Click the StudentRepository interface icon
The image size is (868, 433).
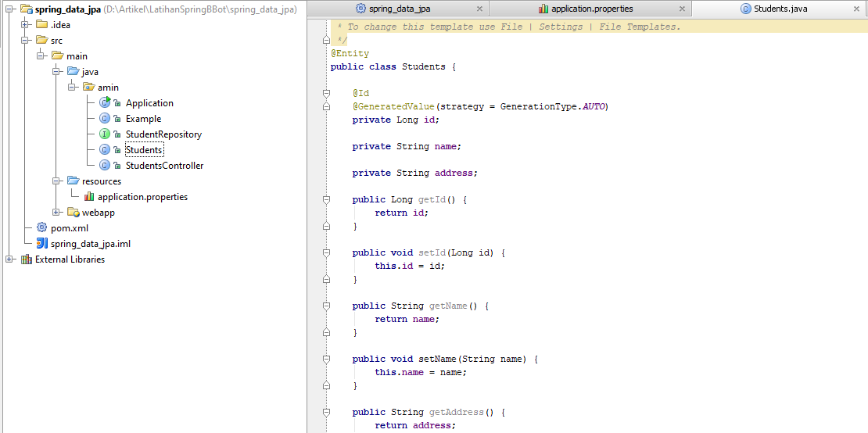[105, 134]
